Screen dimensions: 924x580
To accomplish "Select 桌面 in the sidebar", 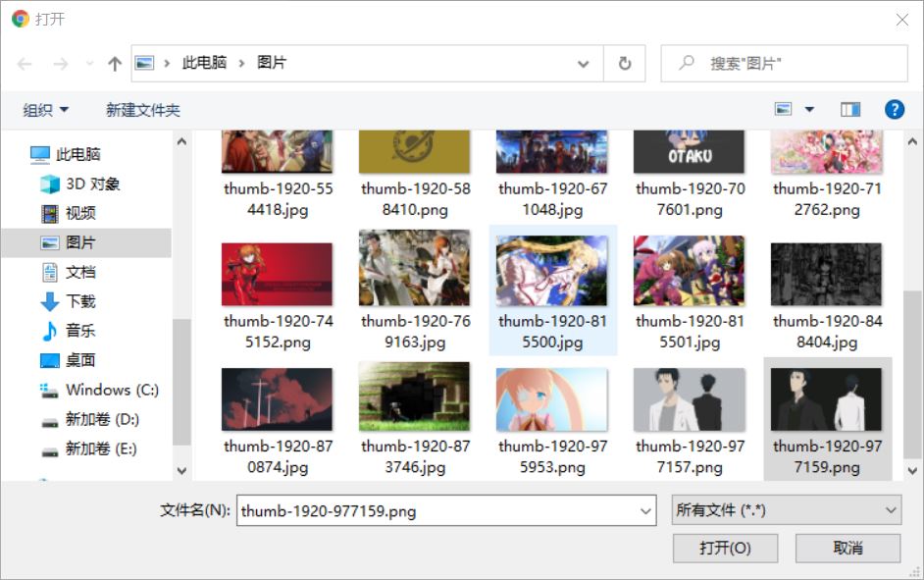I will (69, 360).
